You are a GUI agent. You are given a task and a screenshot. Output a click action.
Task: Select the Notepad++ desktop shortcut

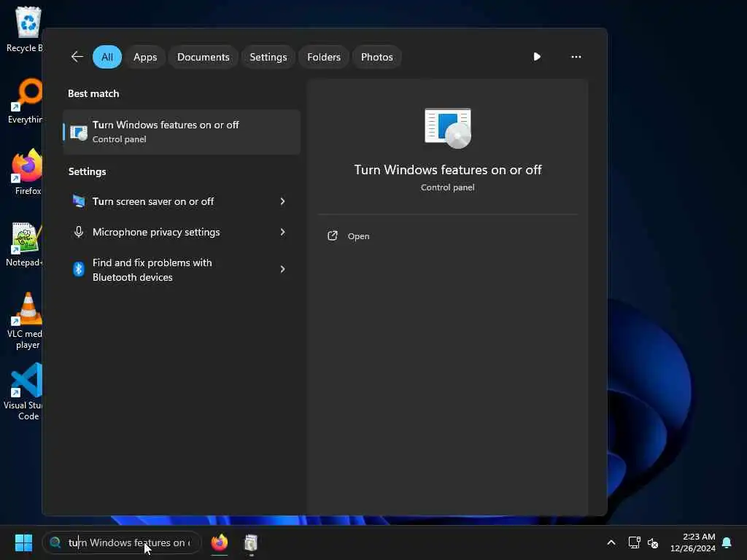[26, 244]
